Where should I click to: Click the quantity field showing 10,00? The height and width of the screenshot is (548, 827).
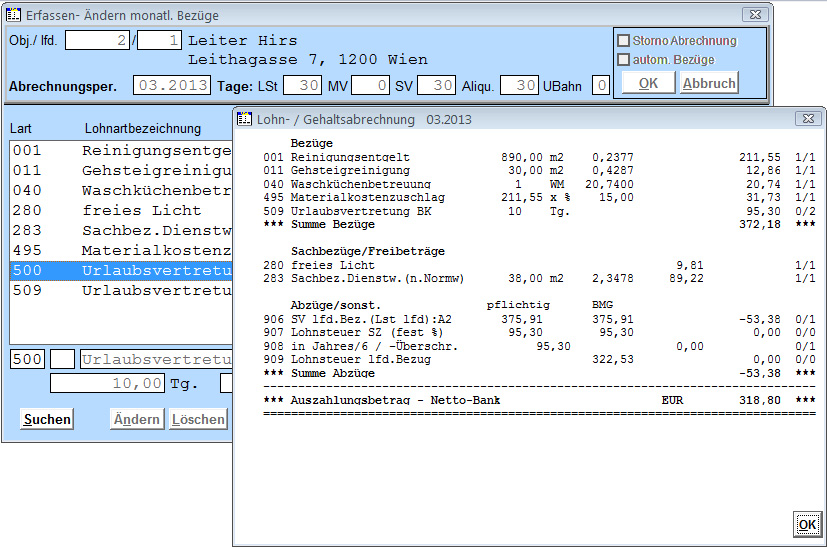(108, 383)
